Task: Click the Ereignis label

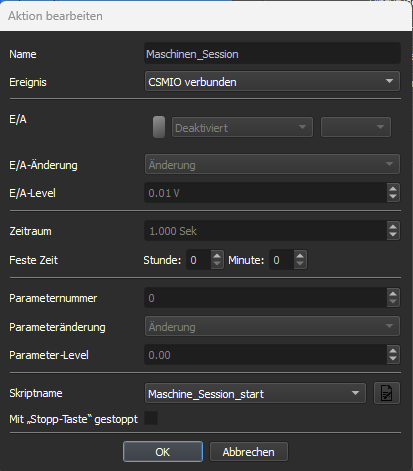Action: [x=28, y=82]
